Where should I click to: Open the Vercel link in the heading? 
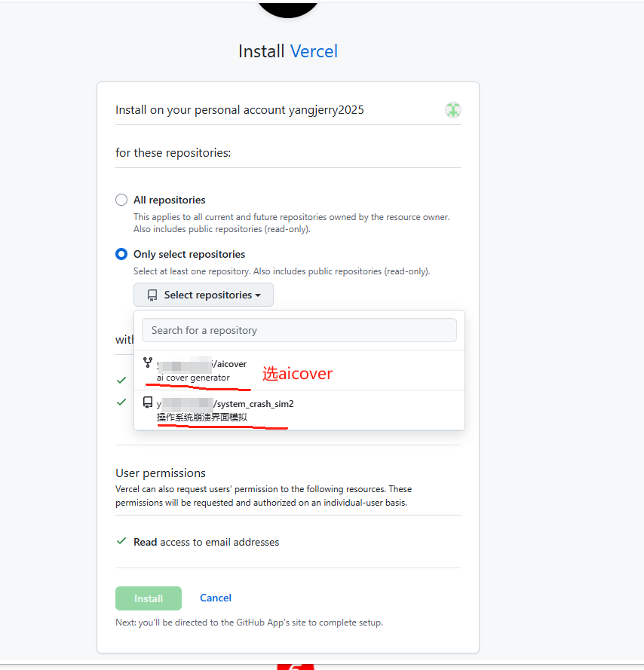point(314,51)
